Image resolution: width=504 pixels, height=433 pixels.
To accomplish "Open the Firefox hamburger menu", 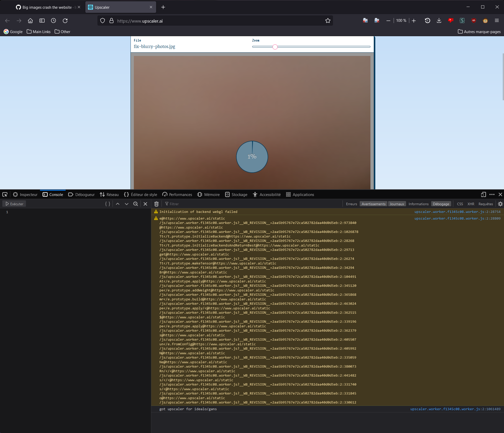I will pyautogui.click(x=497, y=21).
